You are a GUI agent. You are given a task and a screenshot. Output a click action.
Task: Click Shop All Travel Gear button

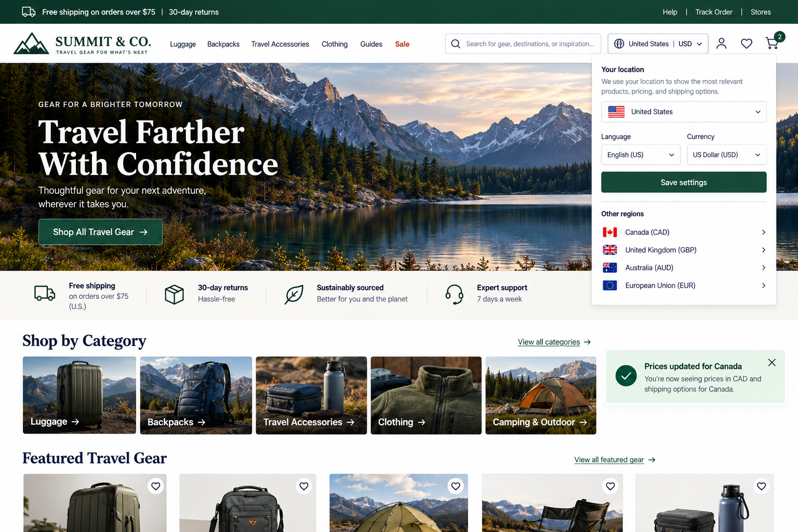pyautogui.click(x=100, y=232)
